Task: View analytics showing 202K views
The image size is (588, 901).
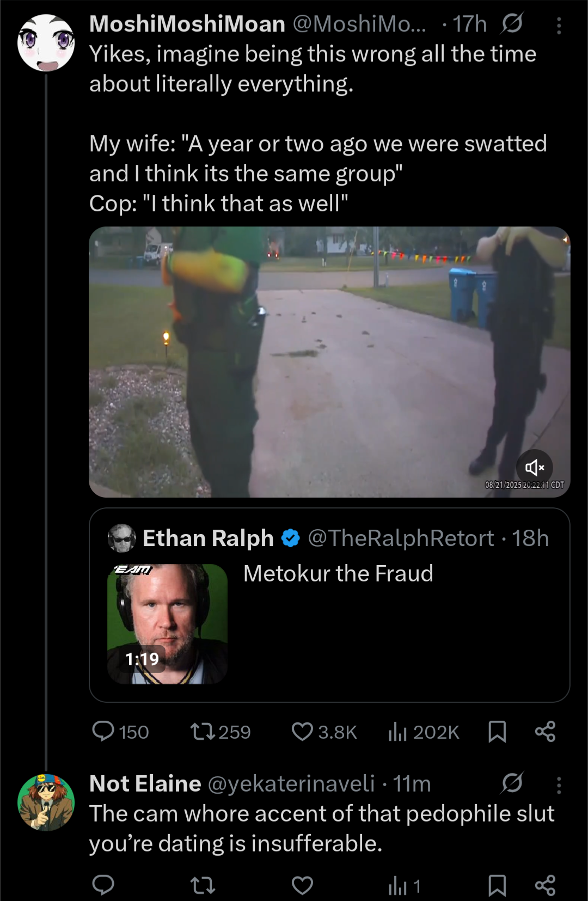Action: tap(398, 732)
